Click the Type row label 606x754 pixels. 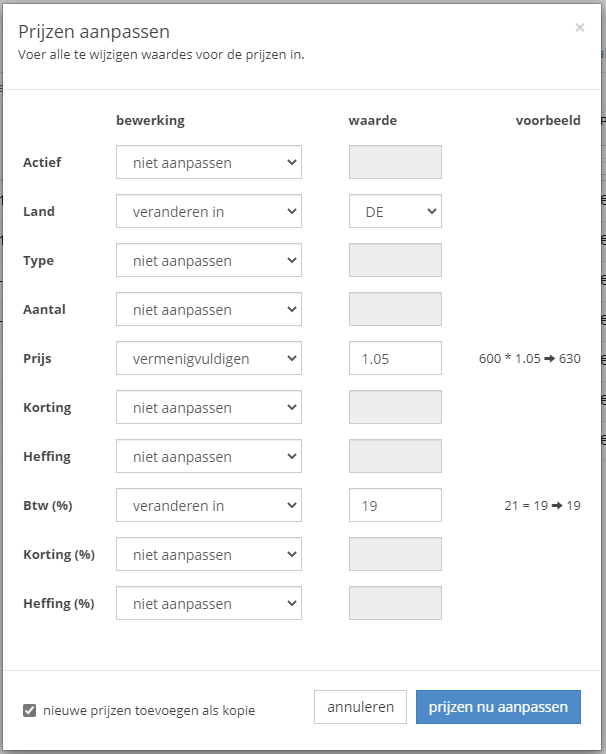[x=38, y=261]
